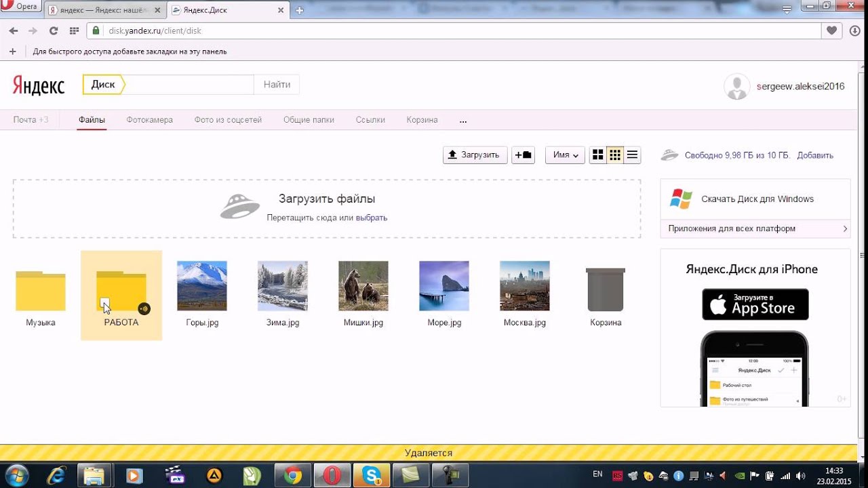Click the volume icon in system tray
This screenshot has height=488, width=868.
pyautogui.click(x=800, y=476)
